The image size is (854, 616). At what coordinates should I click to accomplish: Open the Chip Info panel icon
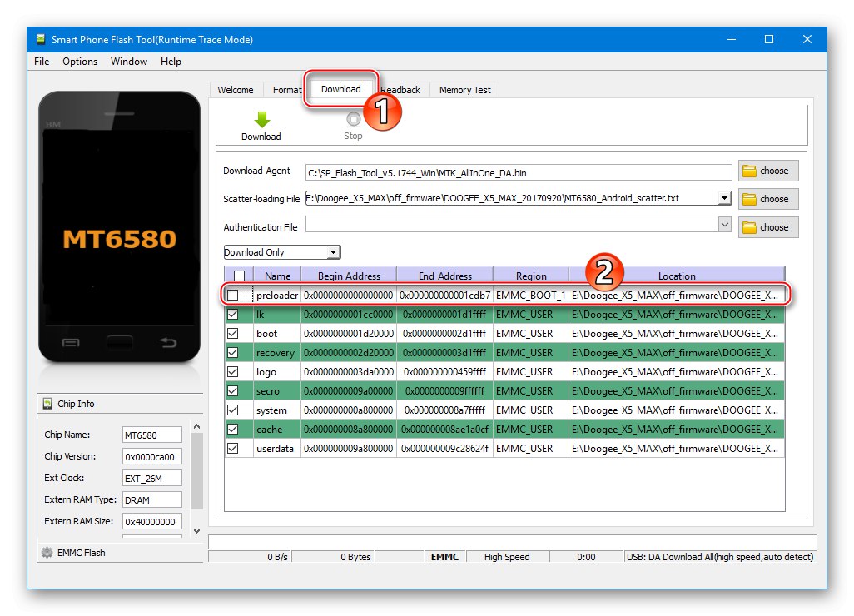tap(47, 404)
